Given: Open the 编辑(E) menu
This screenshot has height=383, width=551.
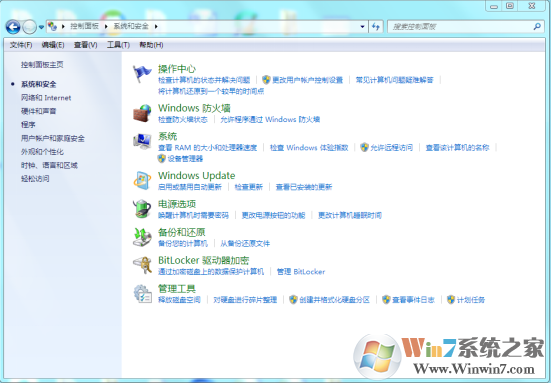Looking at the screenshot, I should click(x=53, y=45).
